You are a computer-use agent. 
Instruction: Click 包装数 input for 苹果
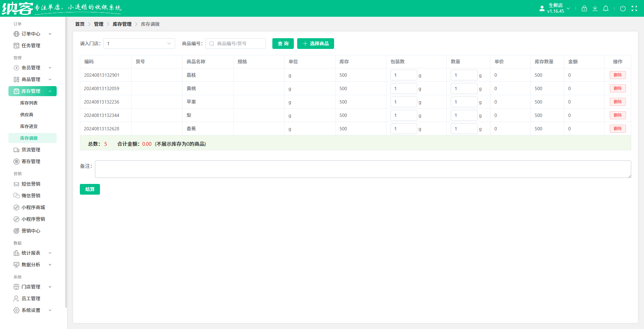tap(404, 102)
